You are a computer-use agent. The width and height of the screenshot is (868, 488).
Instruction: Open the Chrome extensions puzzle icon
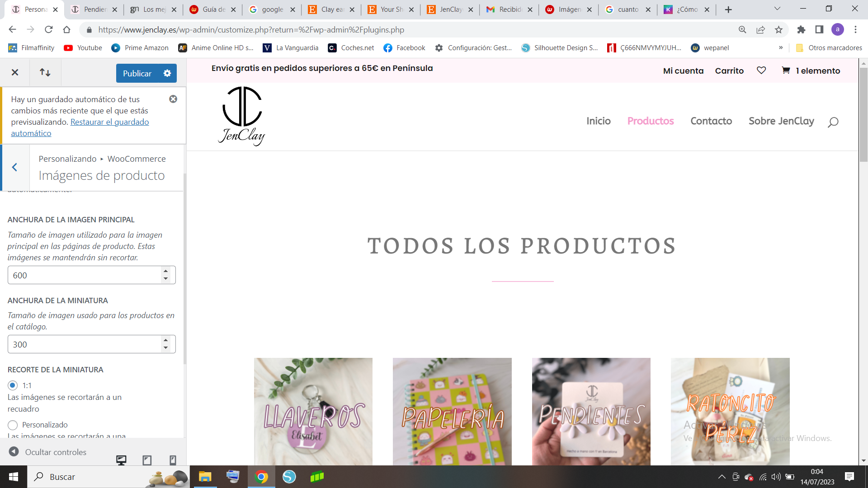point(801,29)
